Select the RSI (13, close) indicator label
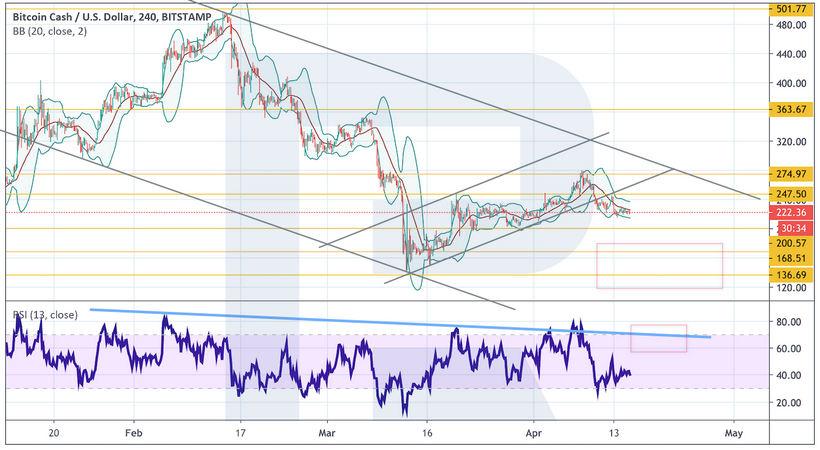The height and width of the screenshot is (450, 820). [x=45, y=315]
